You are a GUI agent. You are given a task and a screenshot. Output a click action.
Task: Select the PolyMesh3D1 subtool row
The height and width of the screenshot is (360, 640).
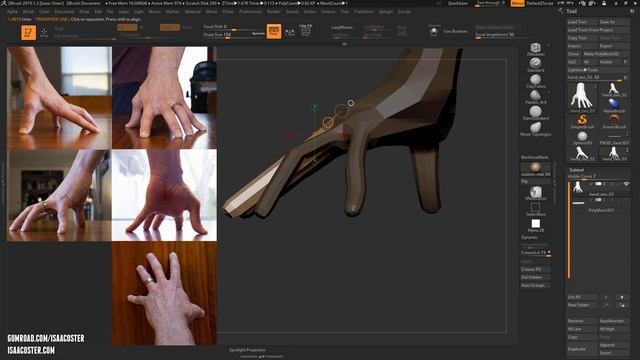601,206
